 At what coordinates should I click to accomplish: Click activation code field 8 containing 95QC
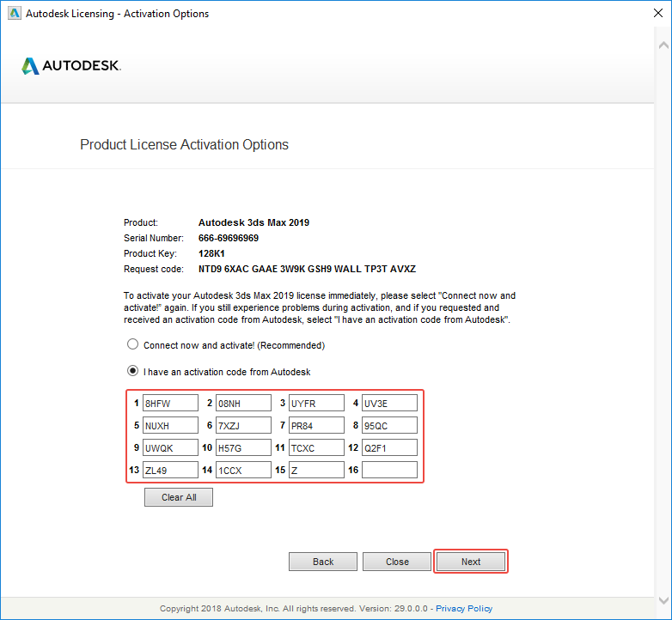click(389, 425)
